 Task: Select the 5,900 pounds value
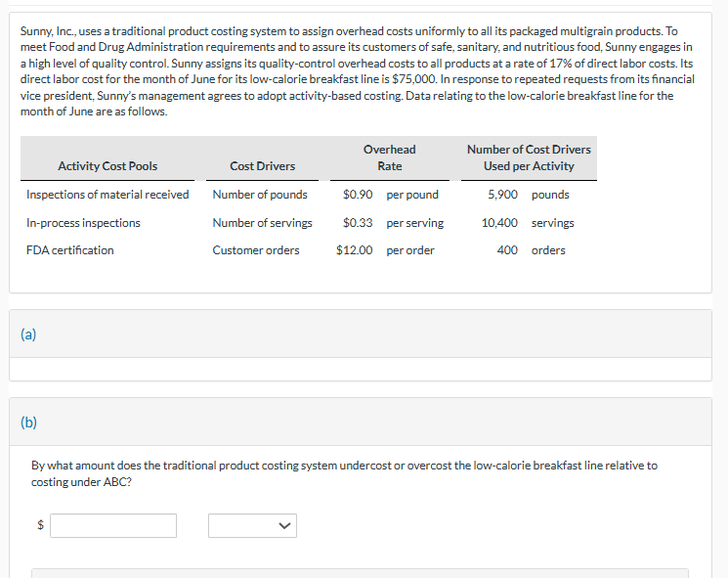tap(529, 195)
